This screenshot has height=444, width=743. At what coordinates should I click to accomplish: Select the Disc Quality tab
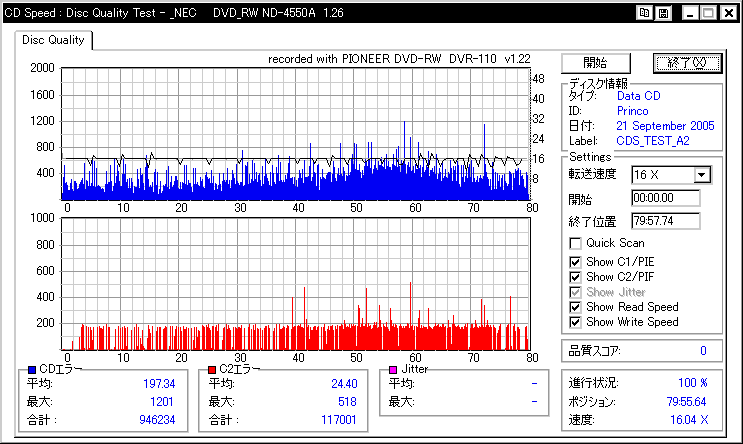[x=53, y=40]
